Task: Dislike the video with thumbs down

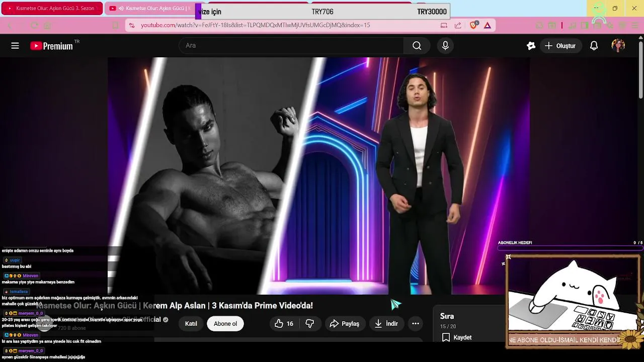Action: pyautogui.click(x=310, y=324)
